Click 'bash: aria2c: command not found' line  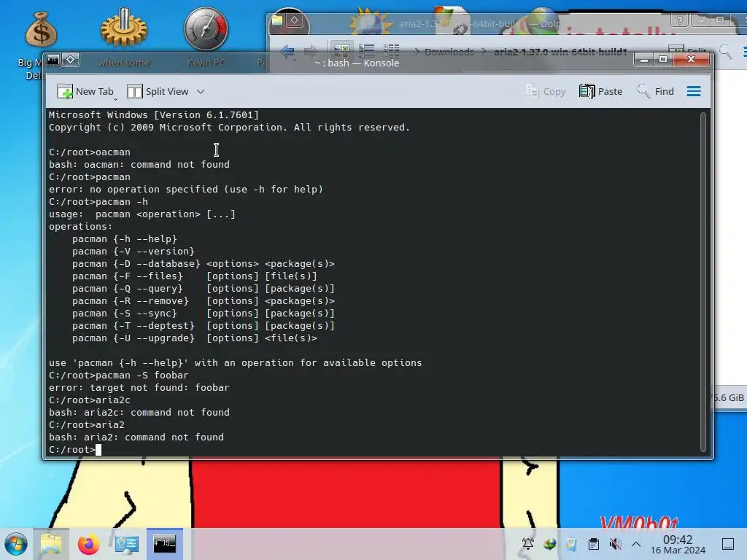click(x=139, y=413)
